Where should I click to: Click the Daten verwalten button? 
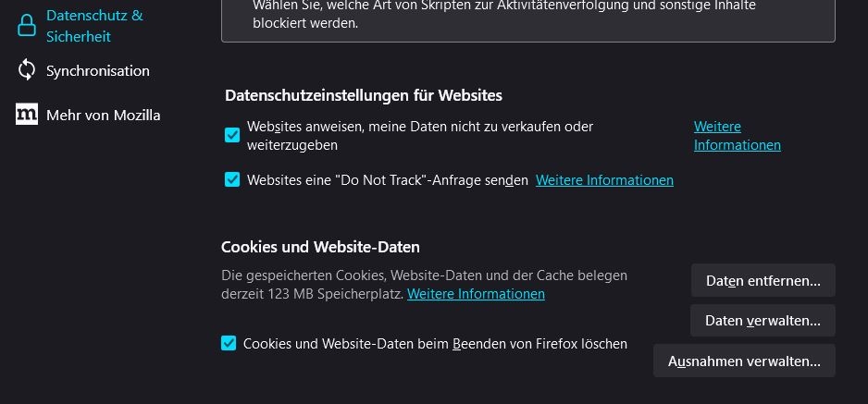click(763, 321)
